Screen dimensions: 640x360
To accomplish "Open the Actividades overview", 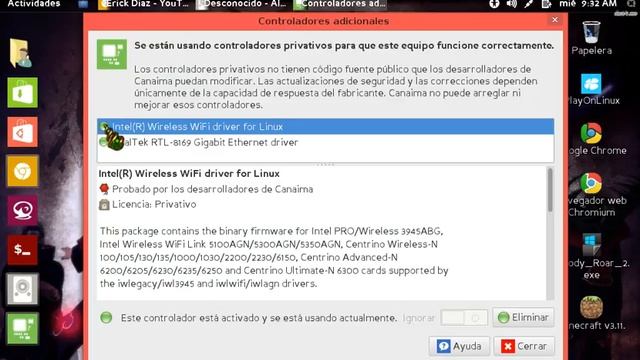I will 34,4.
